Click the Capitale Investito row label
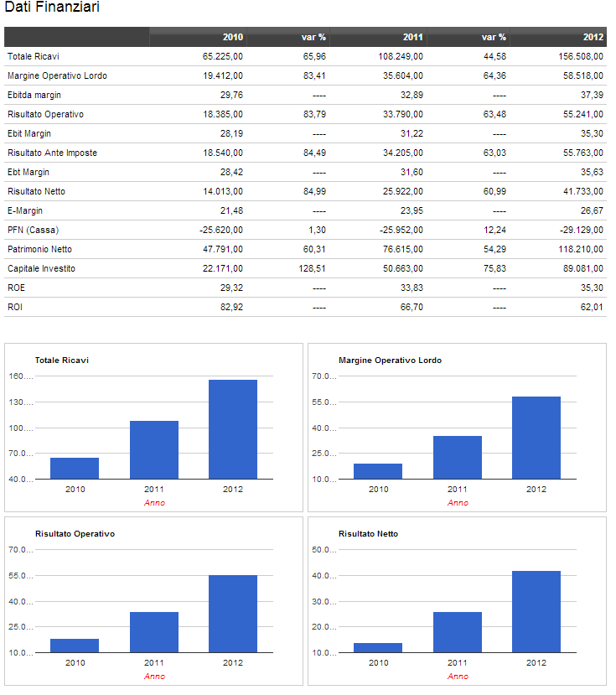This screenshot has height=695, width=616. click(42, 268)
